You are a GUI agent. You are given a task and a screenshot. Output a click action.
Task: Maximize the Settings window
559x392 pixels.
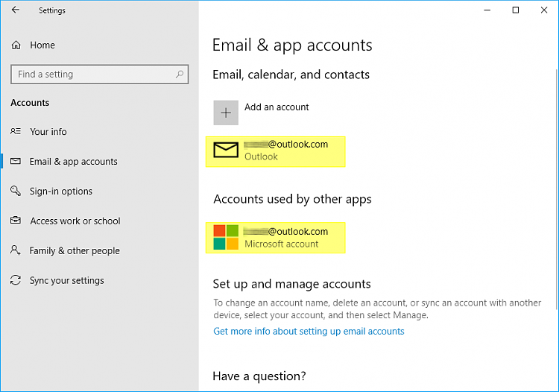tap(516, 10)
